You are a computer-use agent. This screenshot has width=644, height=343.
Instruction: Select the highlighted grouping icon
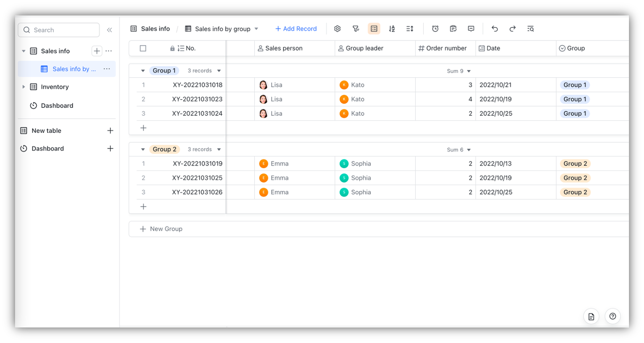click(x=374, y=29)
